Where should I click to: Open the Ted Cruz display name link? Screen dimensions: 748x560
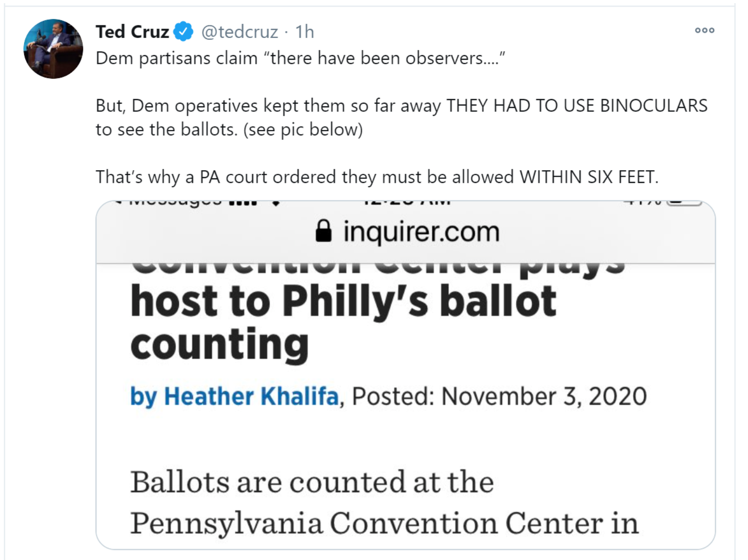click(x=132, y=32)
